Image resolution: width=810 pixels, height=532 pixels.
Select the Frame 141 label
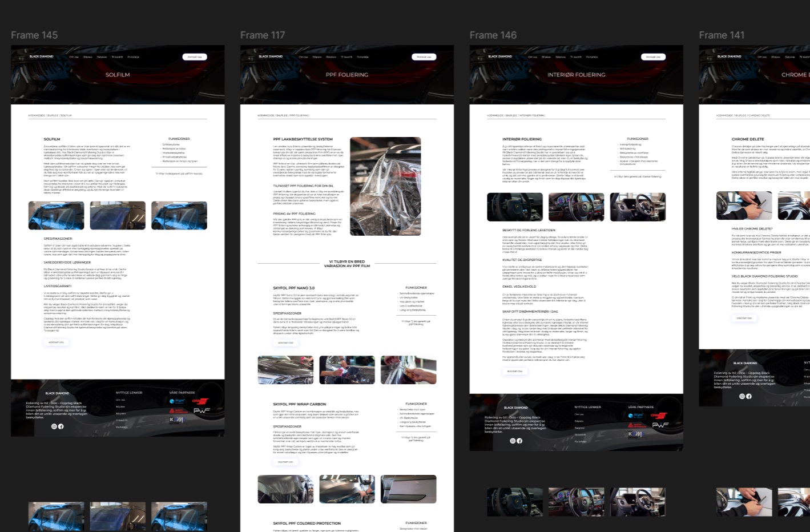722,35
